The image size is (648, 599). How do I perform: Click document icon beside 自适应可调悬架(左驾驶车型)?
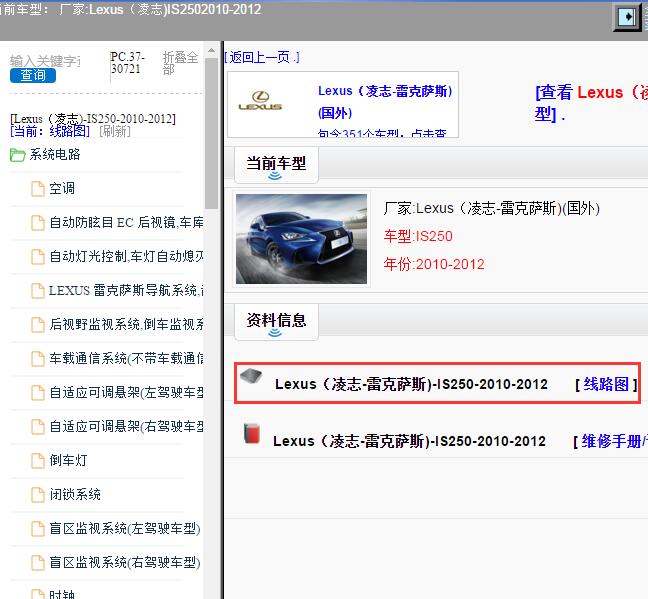pos(38,393)
